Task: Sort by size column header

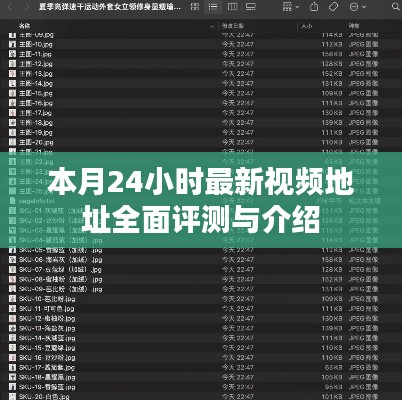Action: click(307, 26)
